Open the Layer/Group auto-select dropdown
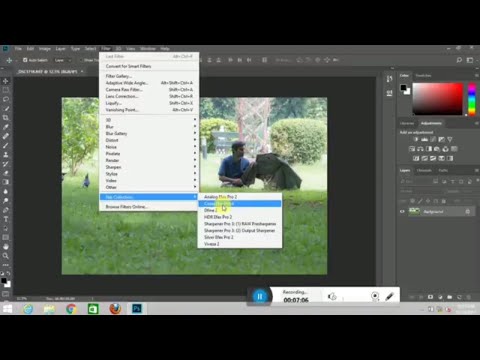 tap(63, 60)
